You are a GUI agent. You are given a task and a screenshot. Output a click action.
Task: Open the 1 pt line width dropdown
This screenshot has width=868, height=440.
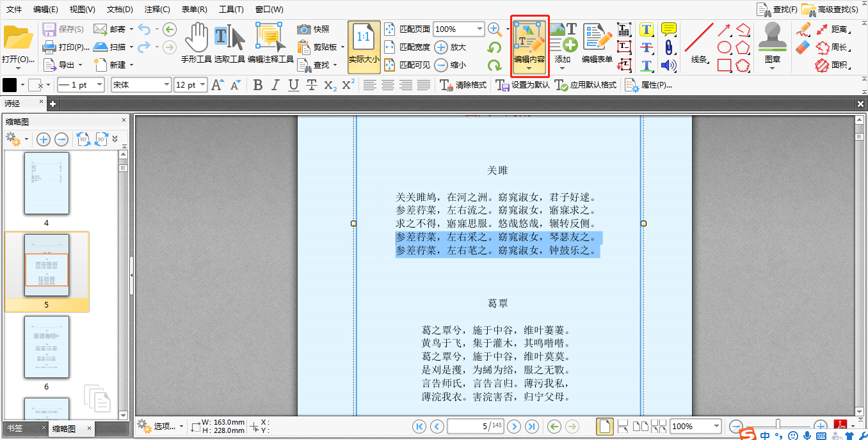click(100, 85)
